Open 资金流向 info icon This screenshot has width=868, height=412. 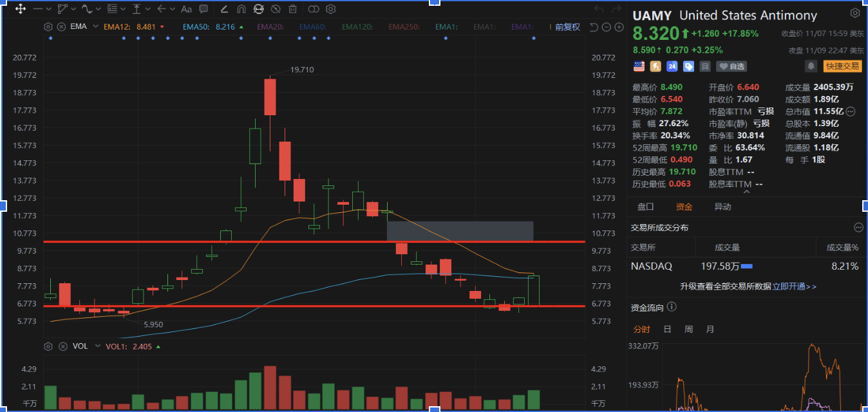tap(672, 307)
